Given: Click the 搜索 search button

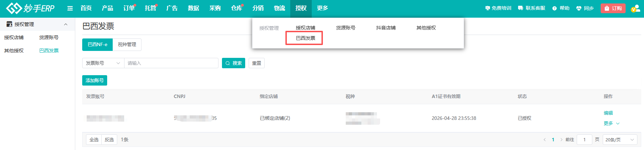Looking at the screenshot, I should pos(233,63).
